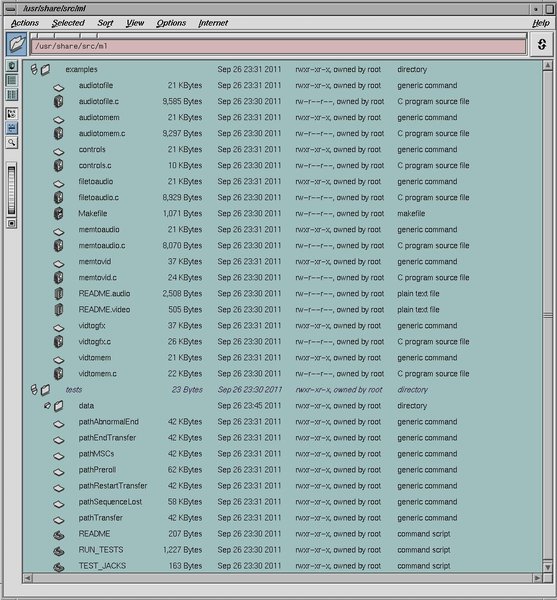Select the pathMSCs file name
Viewport: 557px width, 600px height.
[96, 454]
